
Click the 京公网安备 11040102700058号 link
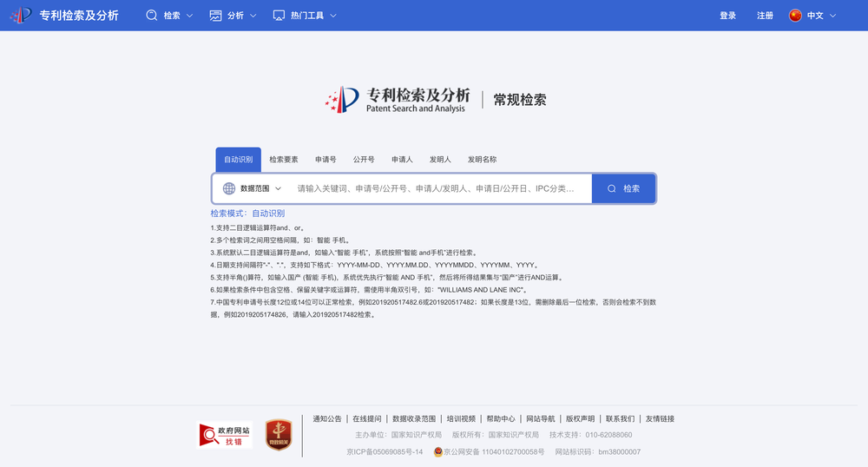(x=494, y=452)
